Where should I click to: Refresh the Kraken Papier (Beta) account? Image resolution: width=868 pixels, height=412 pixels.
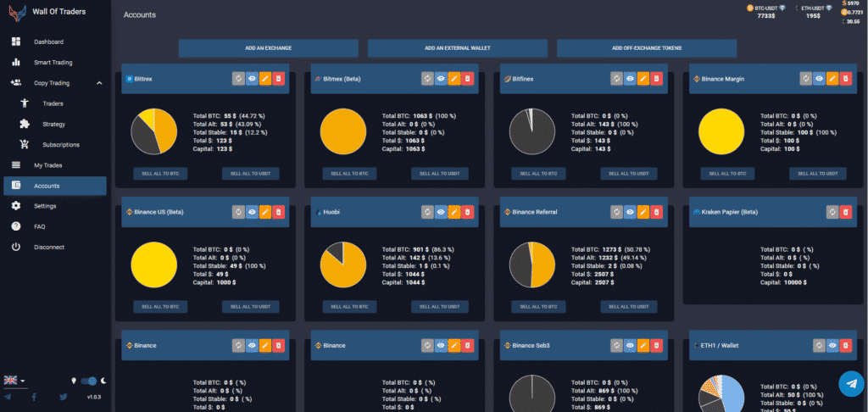832,212
